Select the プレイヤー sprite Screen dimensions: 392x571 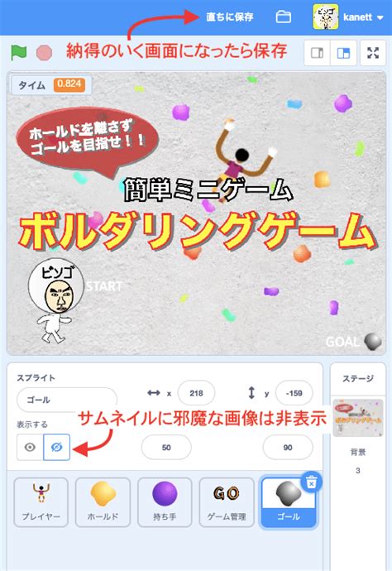pos(41,502)
